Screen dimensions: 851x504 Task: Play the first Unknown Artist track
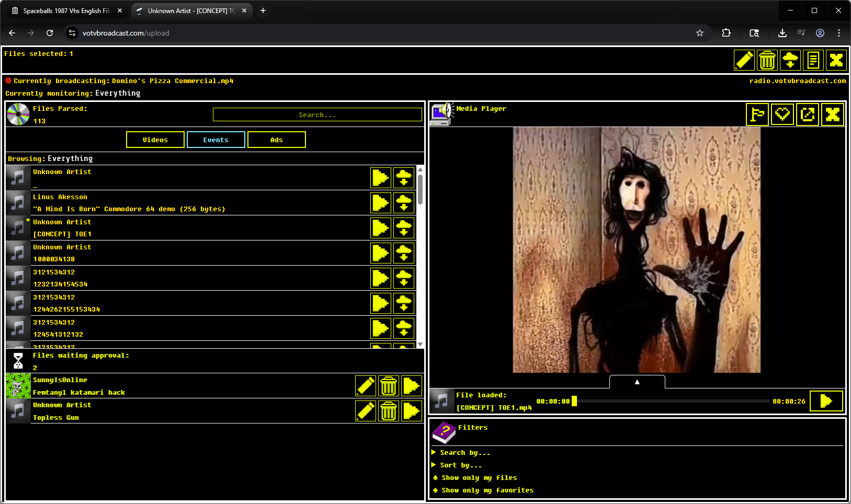381,178
